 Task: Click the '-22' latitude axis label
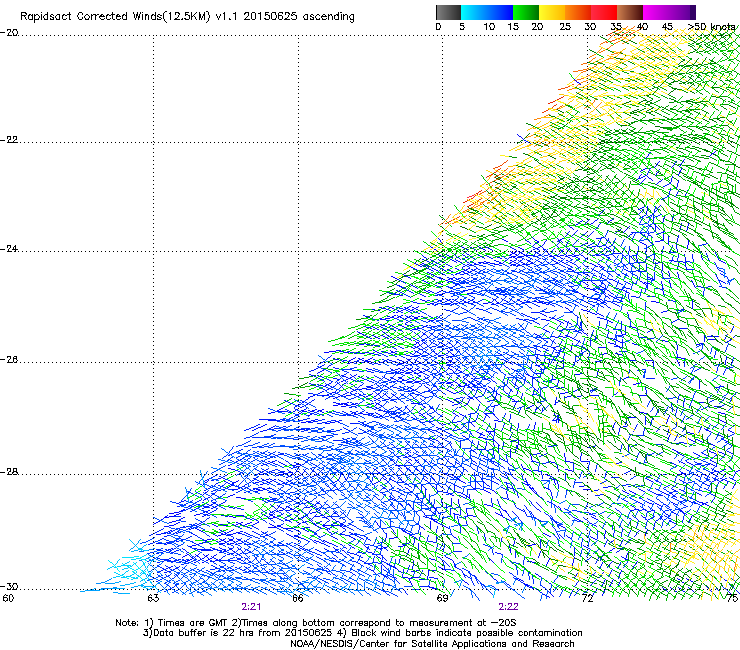pyautogui.click(x=9, y=140)
